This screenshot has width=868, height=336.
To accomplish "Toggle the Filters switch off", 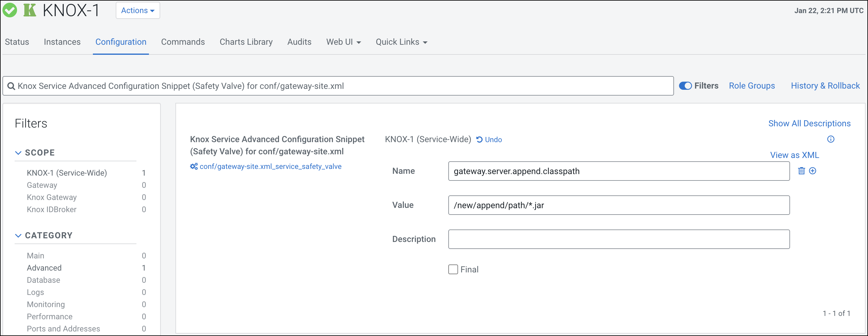I will click(685, 86).
